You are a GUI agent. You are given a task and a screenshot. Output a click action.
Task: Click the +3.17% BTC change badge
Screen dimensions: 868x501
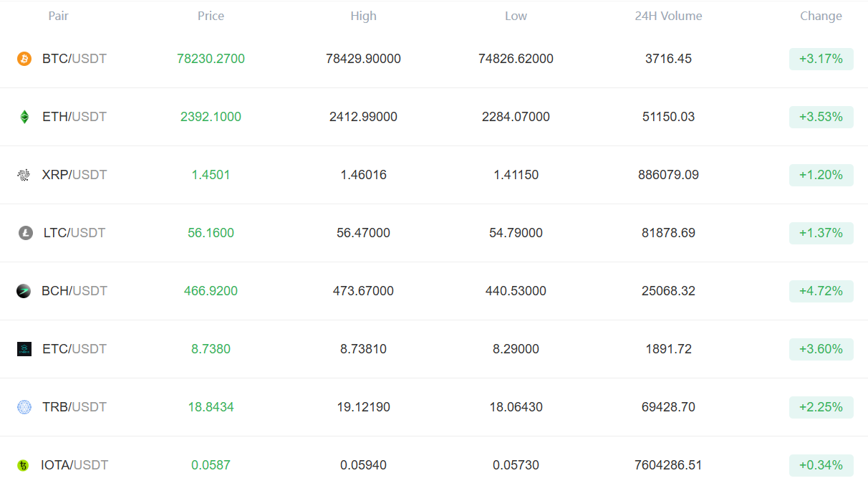click(x=821, y=59)
